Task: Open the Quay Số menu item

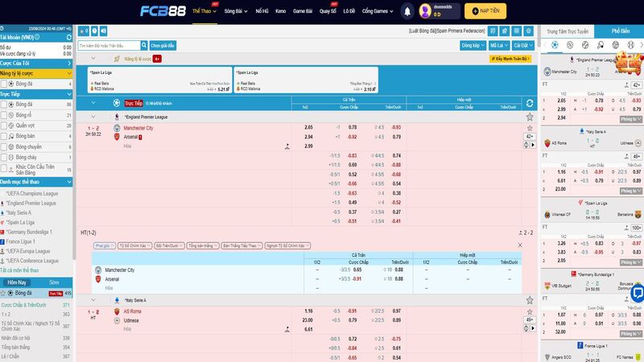Action: click(x=328, y=11)
